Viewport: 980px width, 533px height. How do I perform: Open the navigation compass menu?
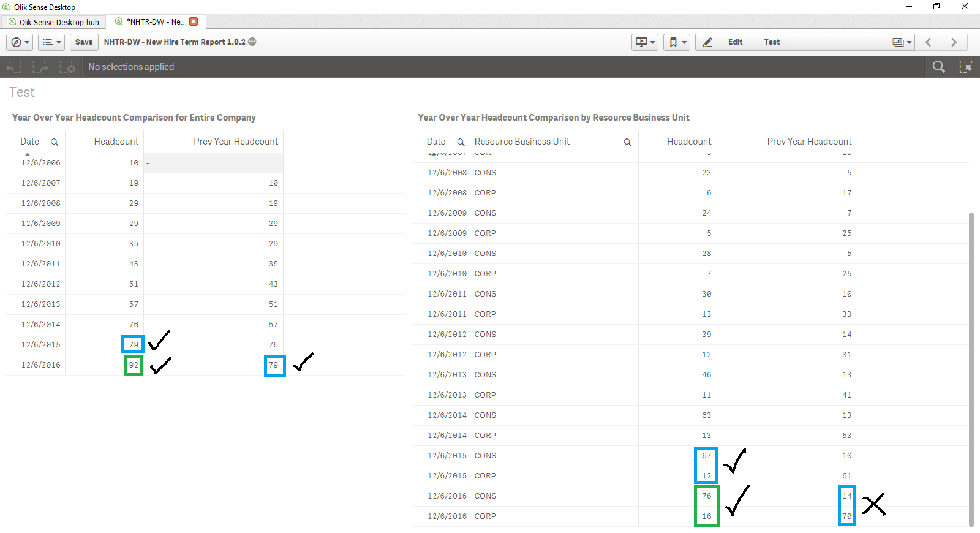coord(20,42)
